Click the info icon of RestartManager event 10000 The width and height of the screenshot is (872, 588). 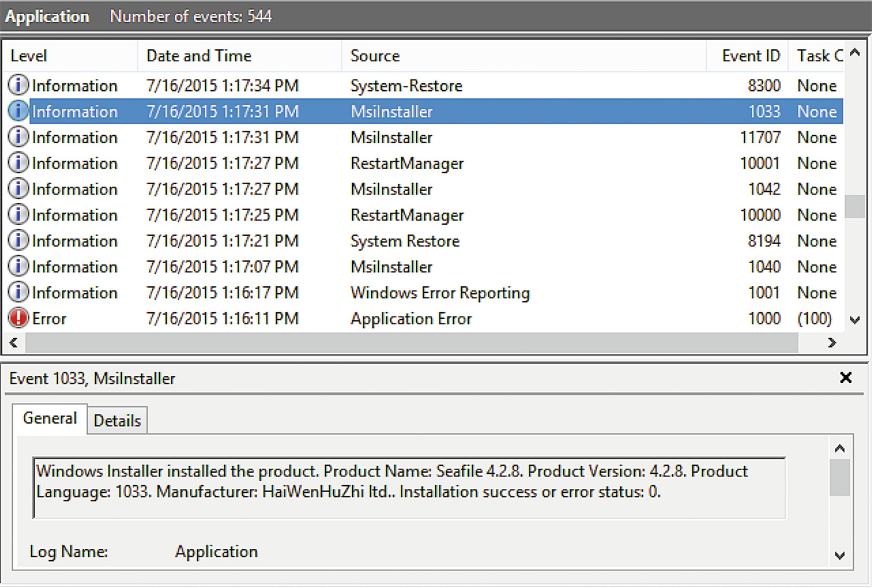click(18, 214)
